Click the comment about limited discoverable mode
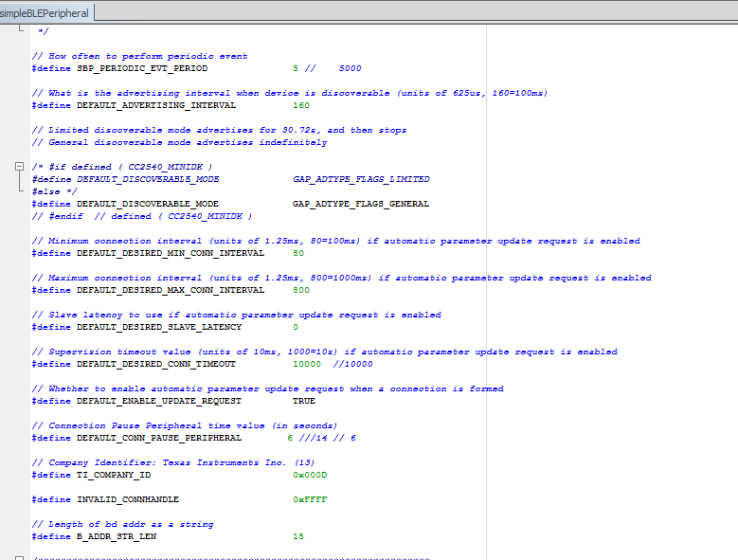The image size is (738, 560). [x=219, y=130]
